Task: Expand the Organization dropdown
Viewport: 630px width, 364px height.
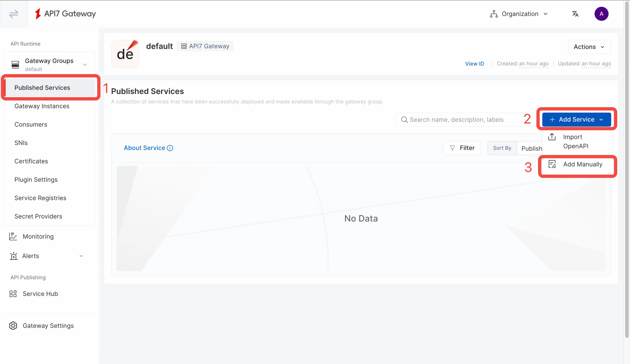Action: pyautogui.click(x=519, y=14)
